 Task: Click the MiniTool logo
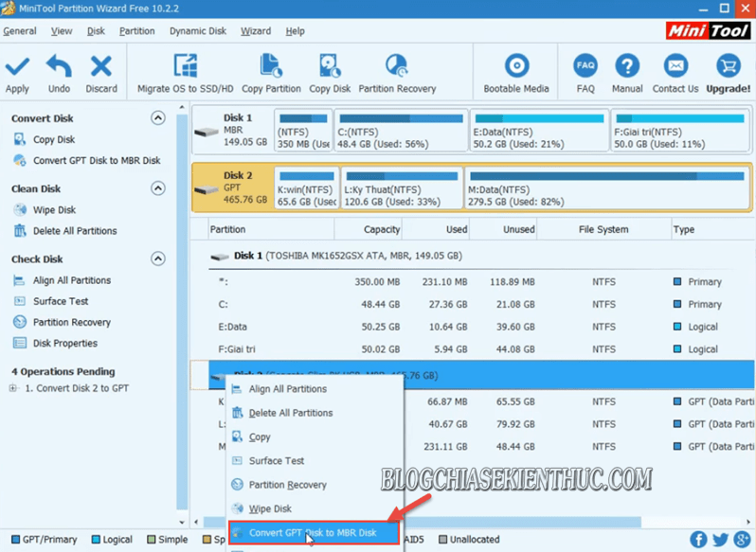coord(708,31)
